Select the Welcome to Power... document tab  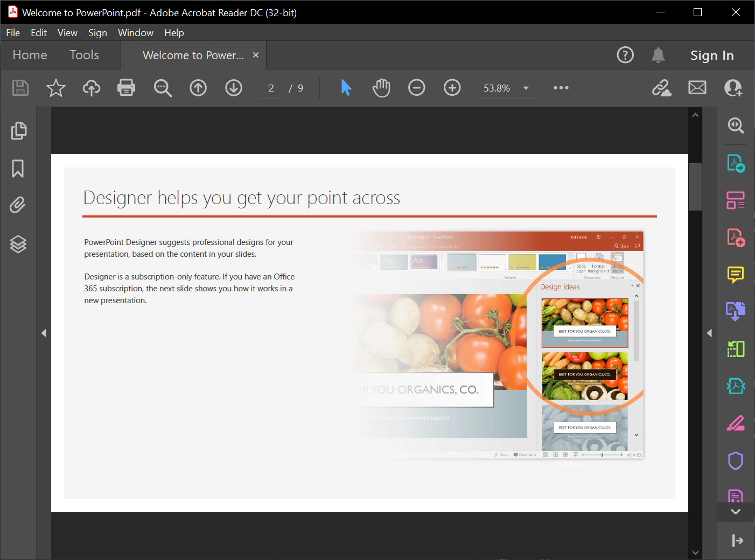click(x=193, y=55)
